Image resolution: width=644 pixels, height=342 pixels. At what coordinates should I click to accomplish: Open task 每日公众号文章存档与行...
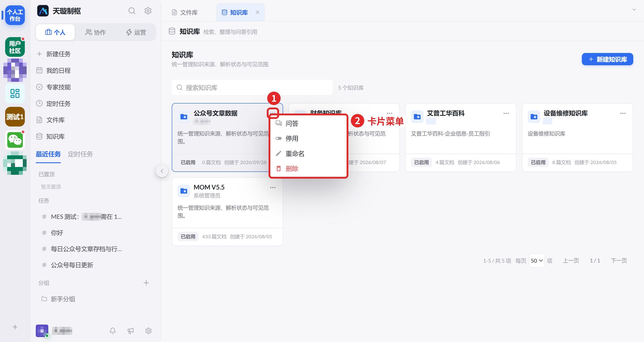click(86, 249)
